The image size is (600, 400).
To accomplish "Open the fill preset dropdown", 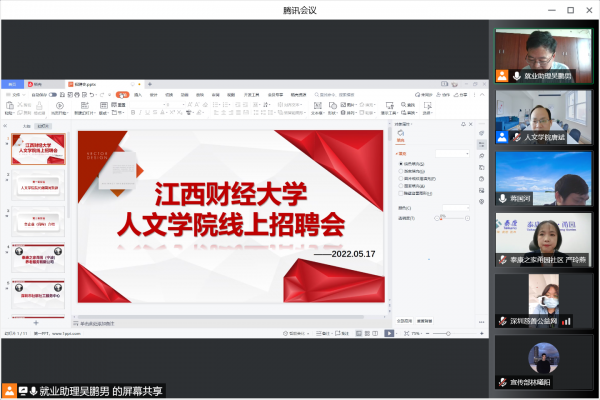I will click(x=452, y=153).
